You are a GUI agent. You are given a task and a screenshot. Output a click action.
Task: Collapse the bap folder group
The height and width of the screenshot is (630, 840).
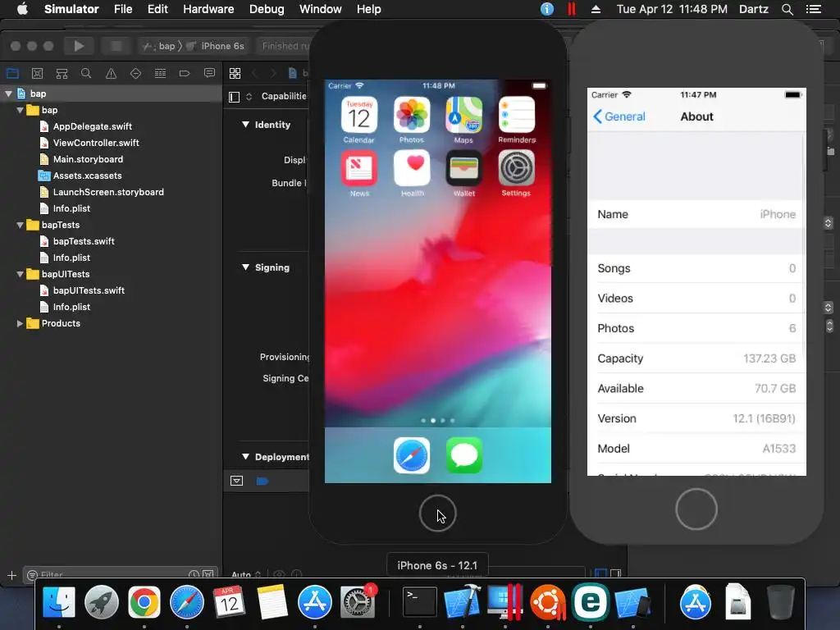click(x=20, y=111)
